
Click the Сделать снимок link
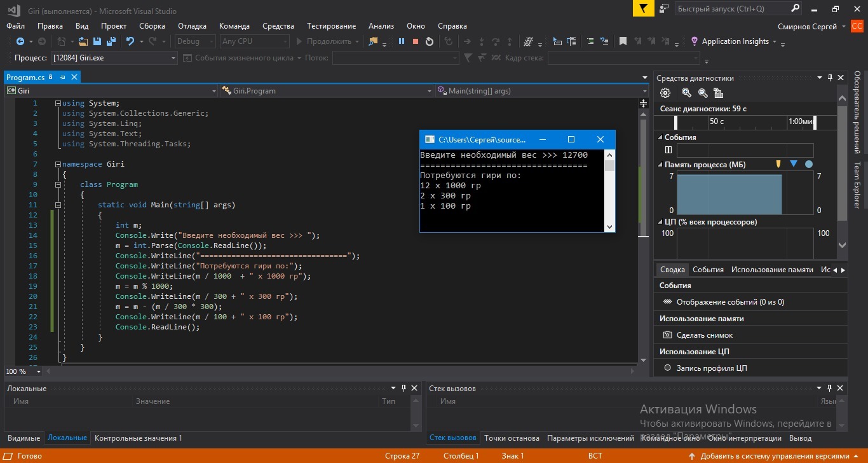coord(705,335)
